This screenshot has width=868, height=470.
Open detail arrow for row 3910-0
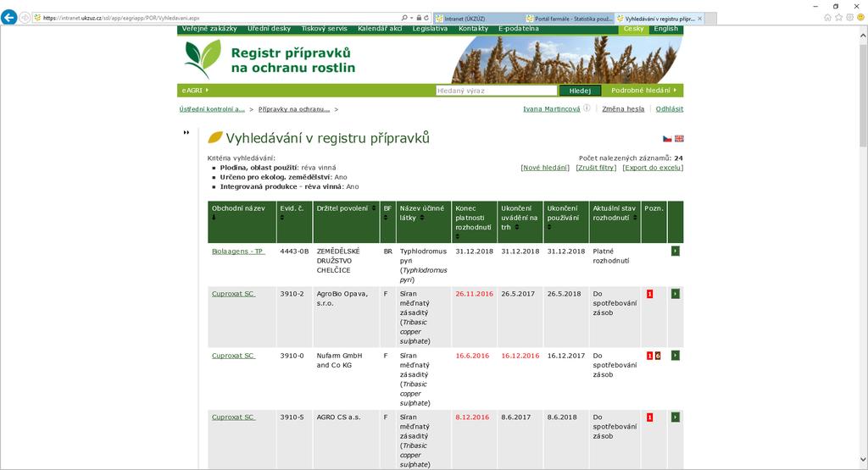(x=676, y=355)
